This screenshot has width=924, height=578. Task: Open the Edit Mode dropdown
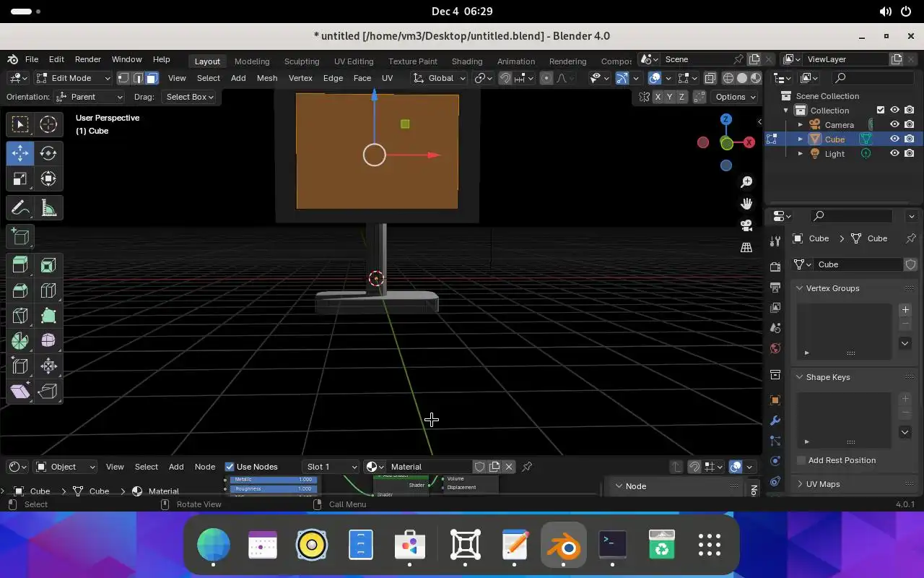(74, 78)
